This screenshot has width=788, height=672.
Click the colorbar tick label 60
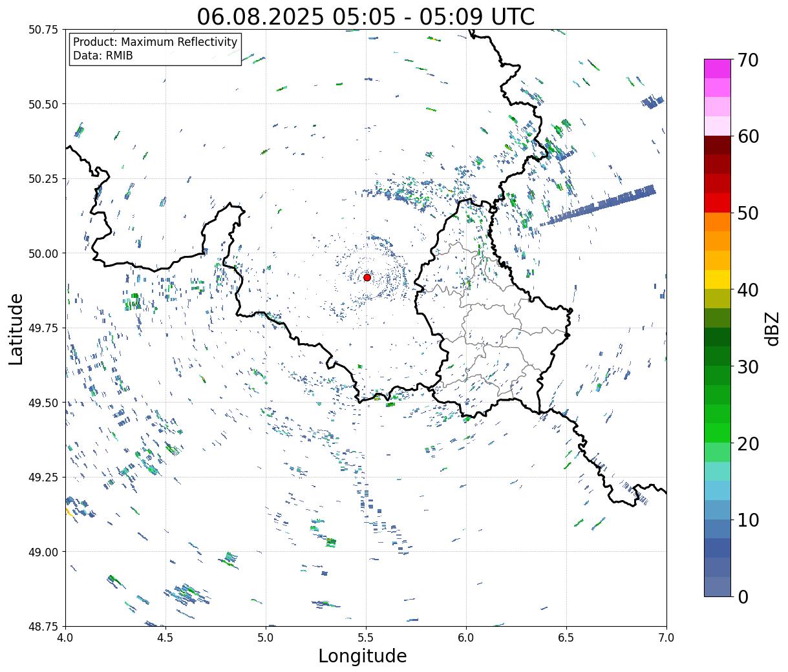(747, 136)
